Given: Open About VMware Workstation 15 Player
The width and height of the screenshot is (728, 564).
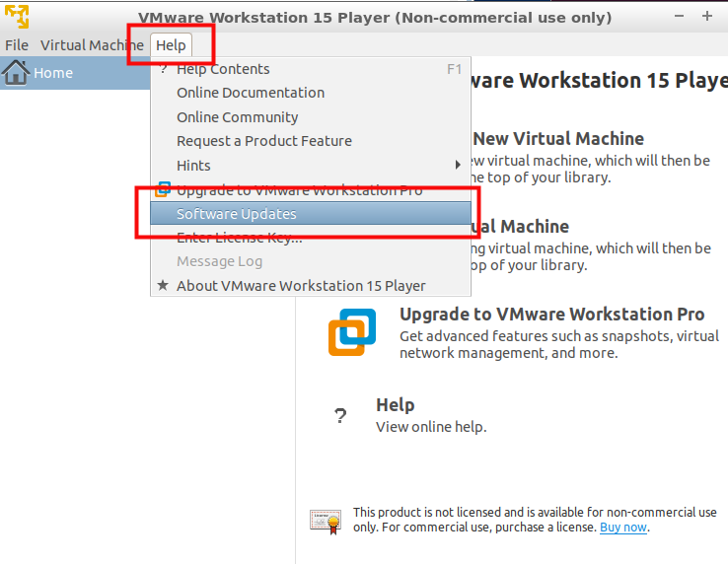Looking at the screenshot, I should tap(311, 286).
